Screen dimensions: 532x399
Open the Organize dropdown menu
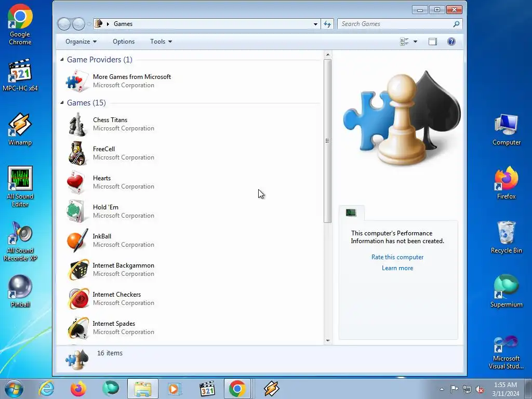tap(81, 42)
